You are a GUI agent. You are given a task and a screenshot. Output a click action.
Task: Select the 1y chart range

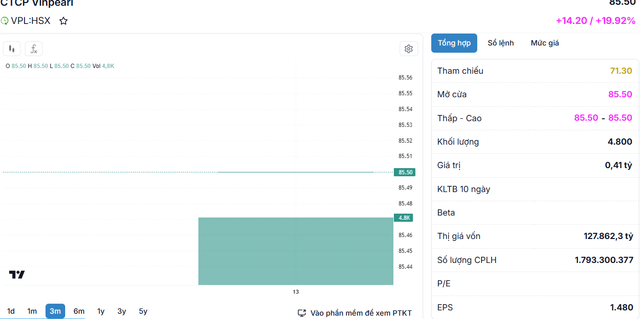click(x=101, y=311)
